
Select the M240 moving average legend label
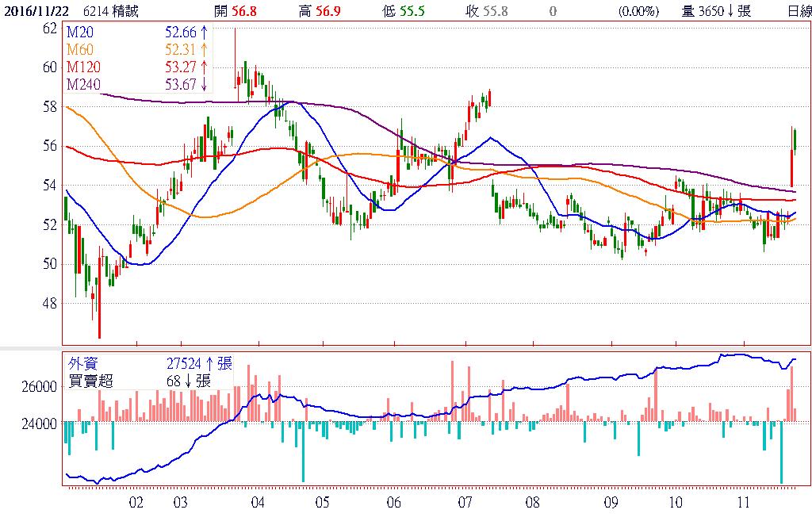click(86, 84)
